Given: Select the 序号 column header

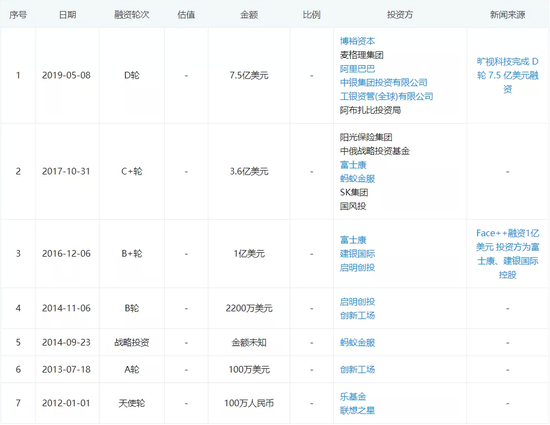Looking at the screenshot, I should [18, 15].
